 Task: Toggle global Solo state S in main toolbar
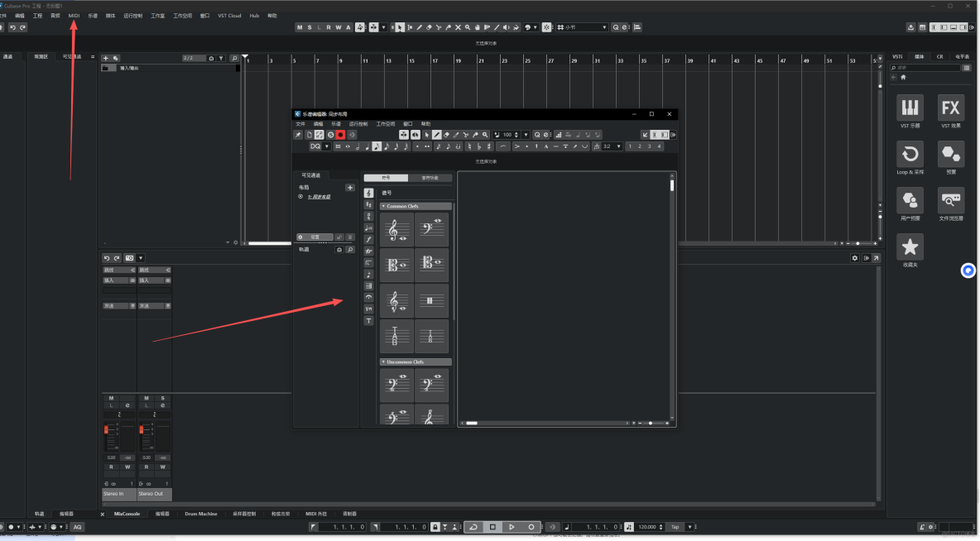pyautogui.click(x=310, y=27)
